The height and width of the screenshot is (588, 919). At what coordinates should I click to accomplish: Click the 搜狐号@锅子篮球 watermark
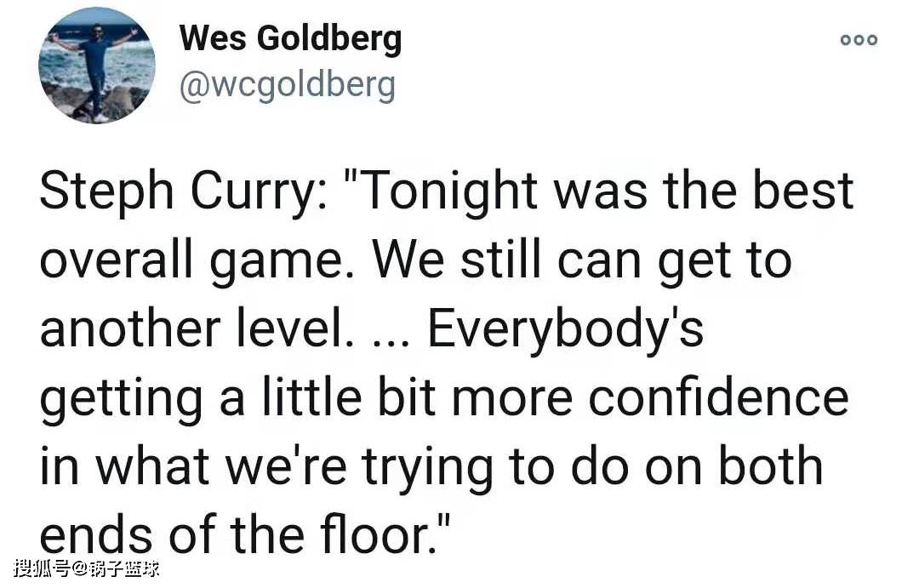pos(86,568)
